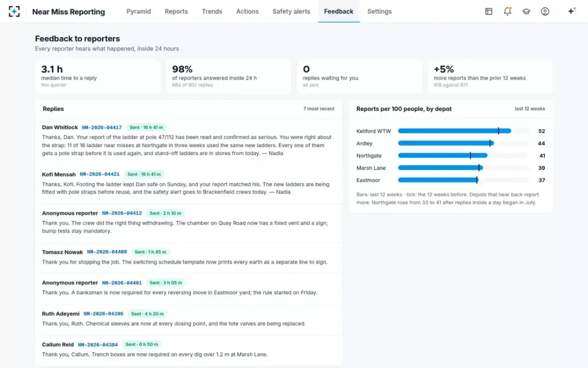Open report link NM-2026-04412
The height and width of the screenshot is (368, 588).
(x=122, y=213)
